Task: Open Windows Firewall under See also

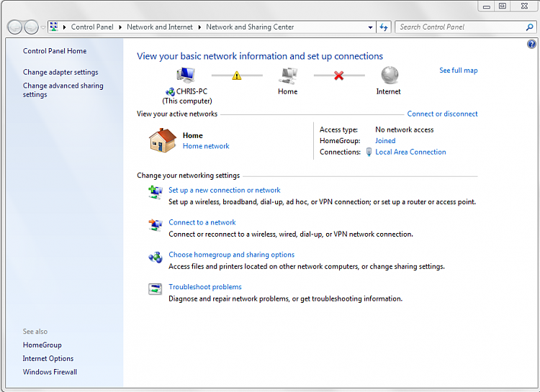Action: pos(50,372)
